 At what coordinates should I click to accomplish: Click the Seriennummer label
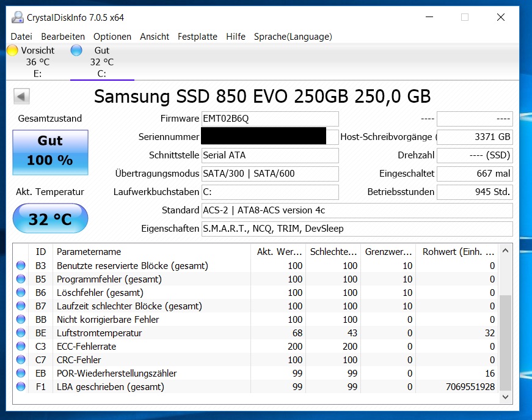(x=169, y=137)
